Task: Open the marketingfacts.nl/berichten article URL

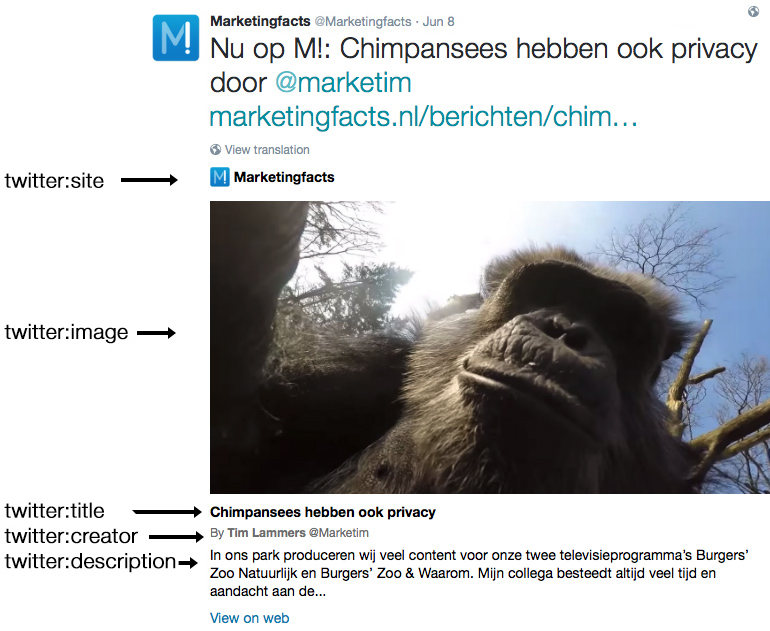Action: click(423, 117)
